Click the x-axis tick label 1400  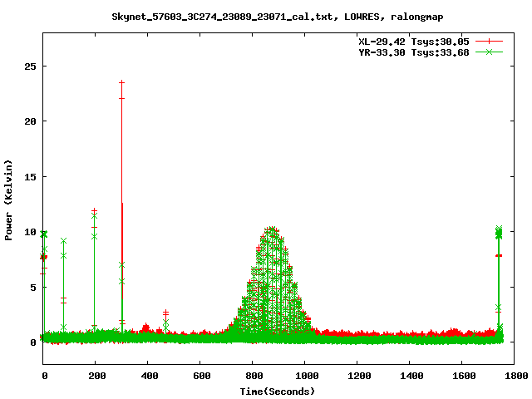coord(410,377)
